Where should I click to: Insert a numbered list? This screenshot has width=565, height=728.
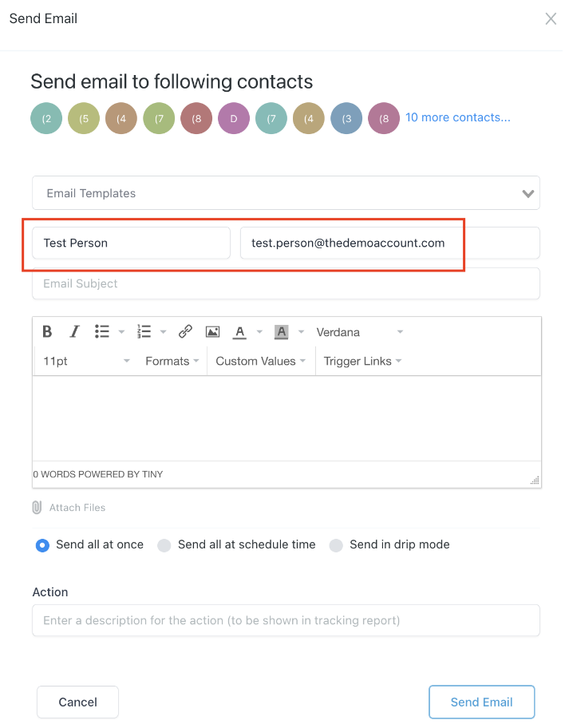pyautogui.click(x=144, y=332)
